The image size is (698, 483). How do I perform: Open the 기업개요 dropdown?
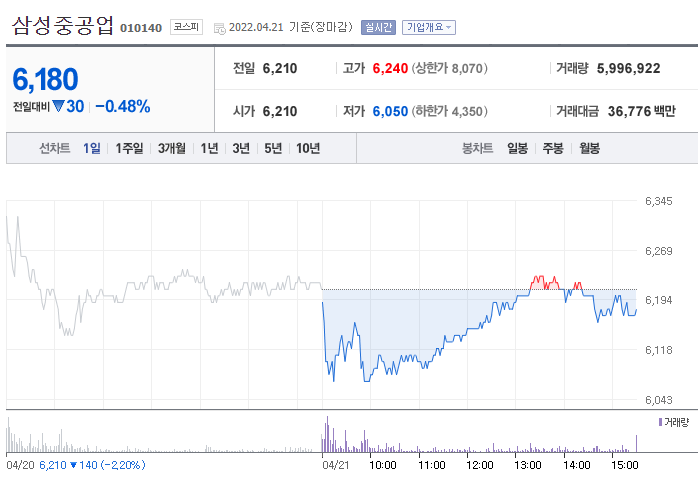tap(428, 27)
